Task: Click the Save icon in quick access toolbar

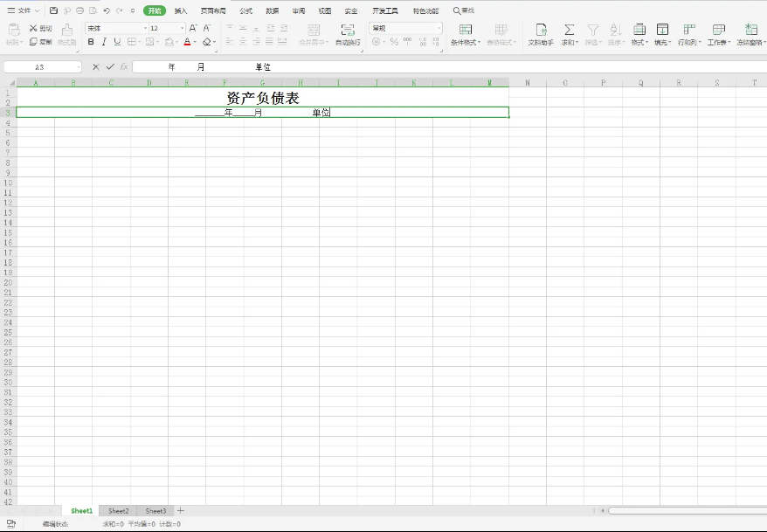Action: tap(54, 10)
